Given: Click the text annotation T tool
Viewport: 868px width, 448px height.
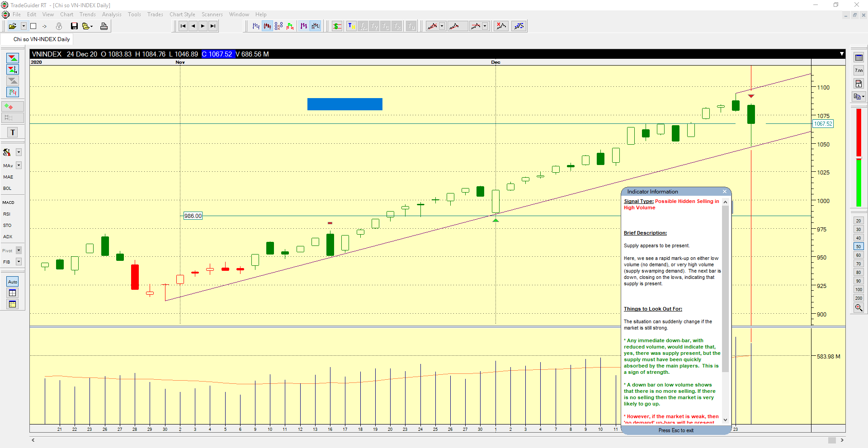Looking at the screenshot, I should pos(13,132).
